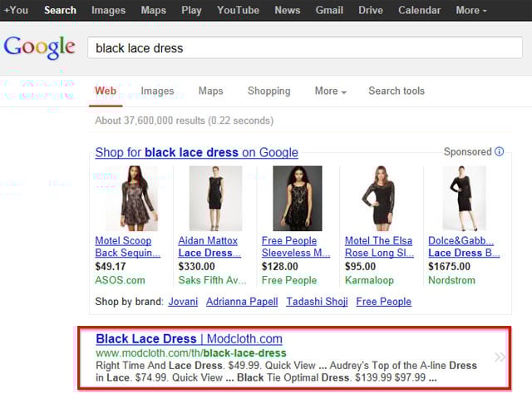Click the Motel Scoop Back Sequin dress photo
The width and height of the screenshot is (532, 394).
pyautogui.click(x=132, y=198)
